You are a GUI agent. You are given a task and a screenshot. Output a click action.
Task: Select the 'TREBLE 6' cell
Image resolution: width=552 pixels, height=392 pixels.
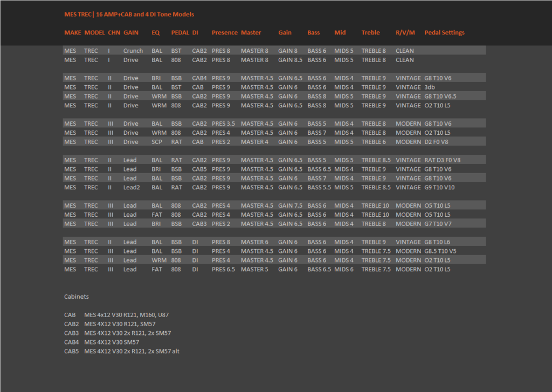[374, 142]
